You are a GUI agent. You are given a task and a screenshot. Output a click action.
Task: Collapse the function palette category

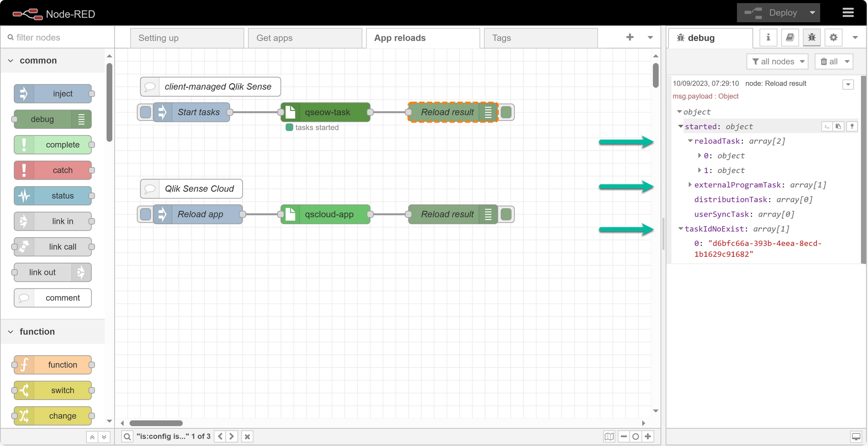pos(53,331)
